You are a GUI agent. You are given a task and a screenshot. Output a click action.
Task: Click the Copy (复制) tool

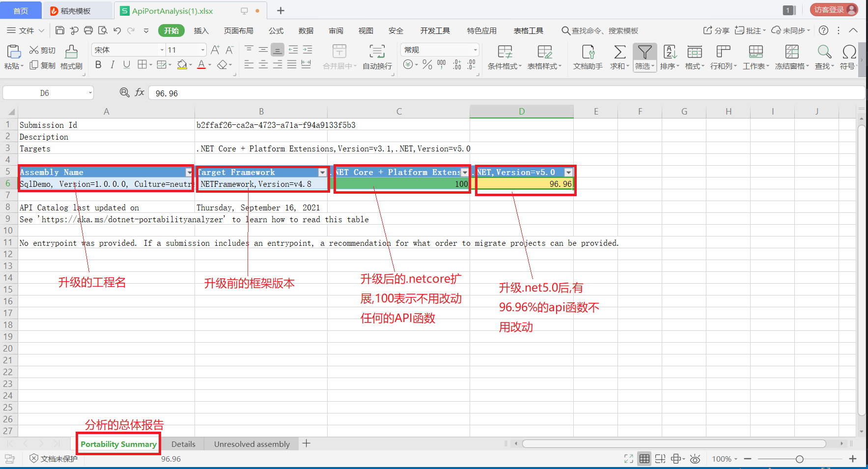pyautogui.click(x=42, y=65)
